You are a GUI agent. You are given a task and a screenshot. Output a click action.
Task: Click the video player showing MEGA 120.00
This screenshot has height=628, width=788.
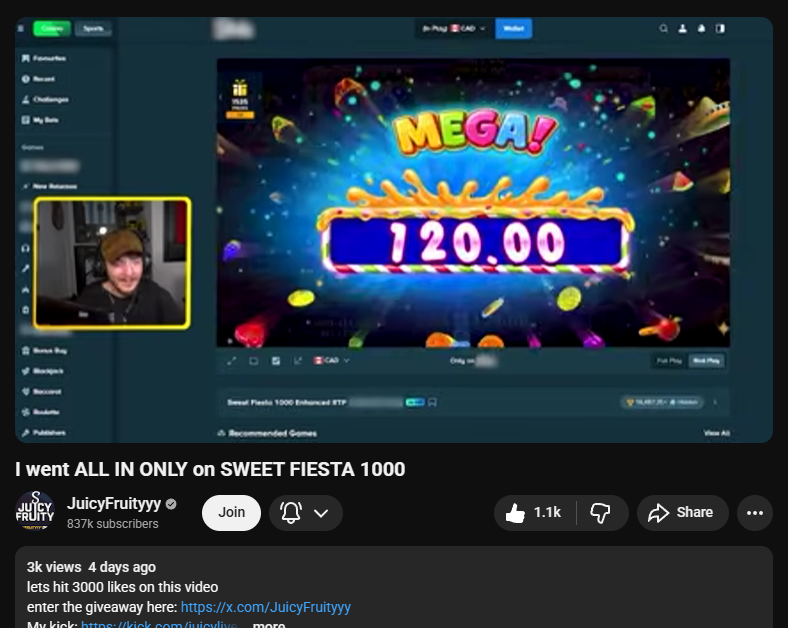[x=394, y=230]
